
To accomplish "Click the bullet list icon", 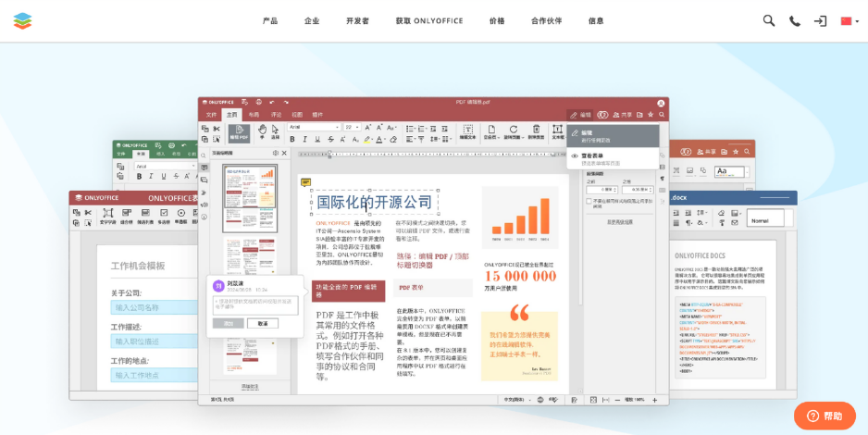I will coord(410,128).
